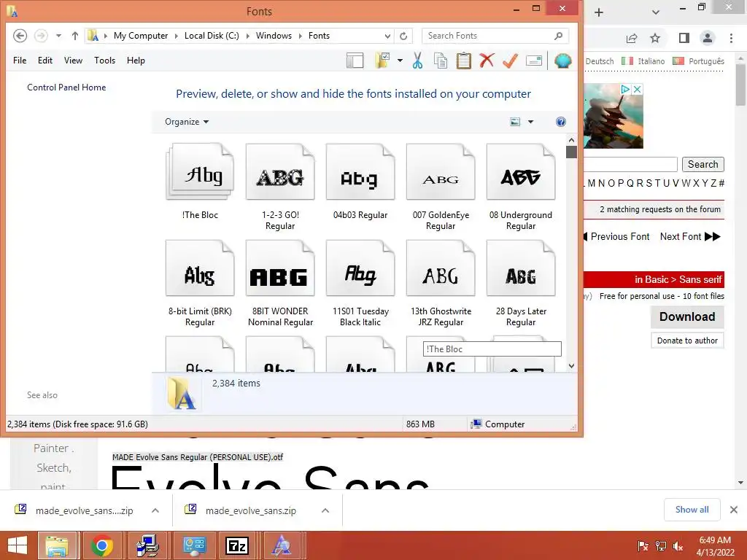Click volume muted tray icon
The width and height of the screenshot is (747, 560).
(678, 545)
